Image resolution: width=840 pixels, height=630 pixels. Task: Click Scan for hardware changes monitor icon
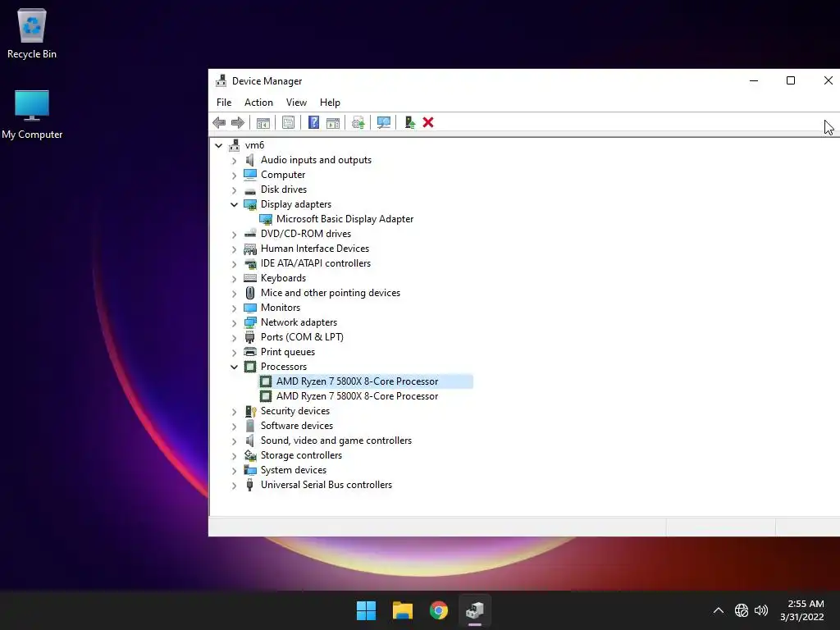384,123
